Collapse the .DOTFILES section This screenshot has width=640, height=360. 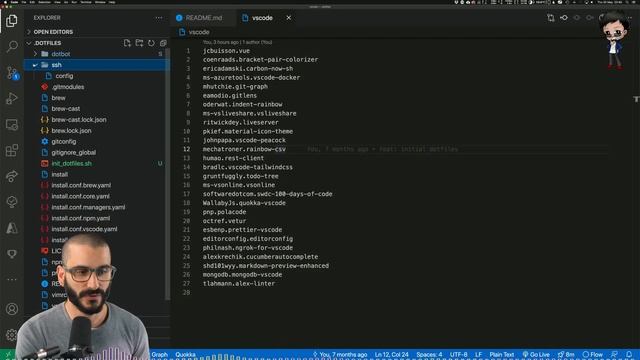pyautogui.click(x=47, y=43)
